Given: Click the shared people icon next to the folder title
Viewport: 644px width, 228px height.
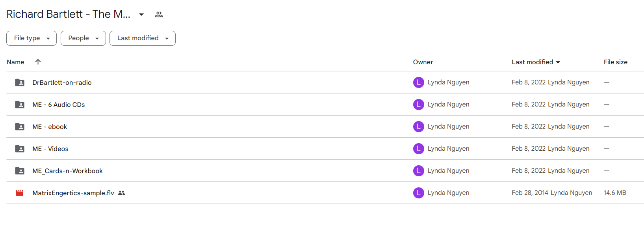Looking at the screenshot, I should [x=159, y=15].
